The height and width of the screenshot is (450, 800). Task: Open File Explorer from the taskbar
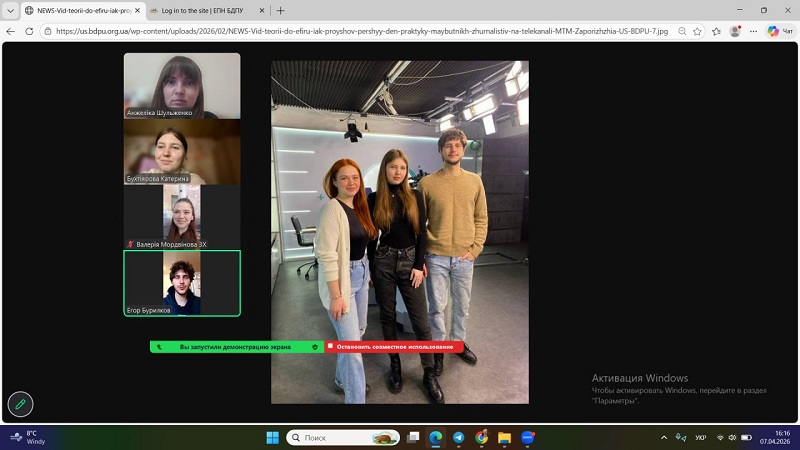[x=504, y=438]
